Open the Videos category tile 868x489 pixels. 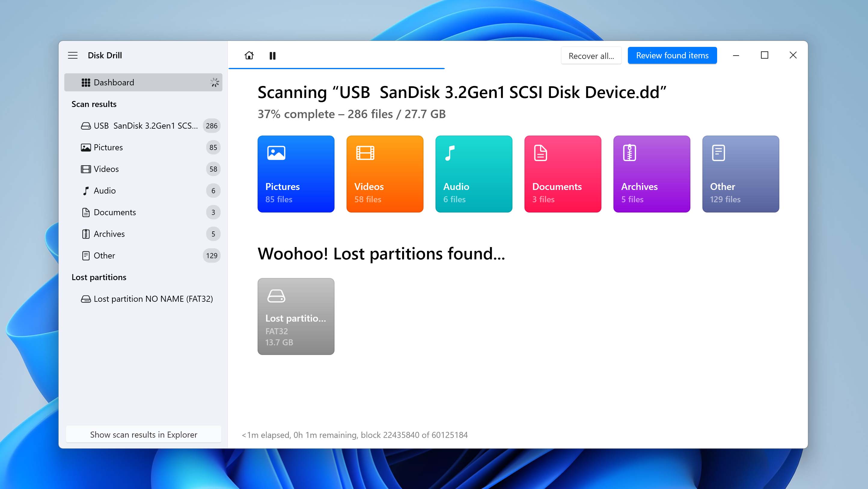click(384, 174)
